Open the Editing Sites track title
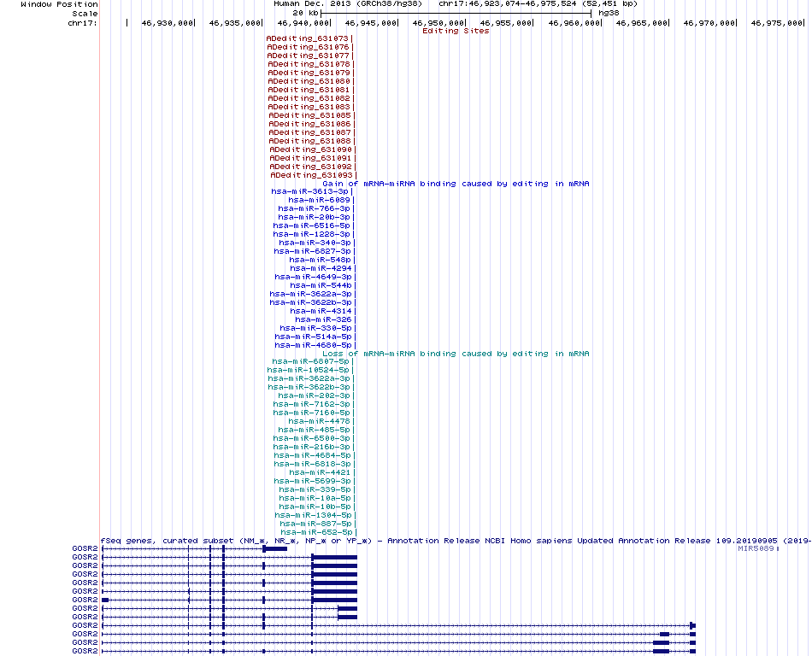The height and width of the screenshot is (656, 812). click(456, 31)
